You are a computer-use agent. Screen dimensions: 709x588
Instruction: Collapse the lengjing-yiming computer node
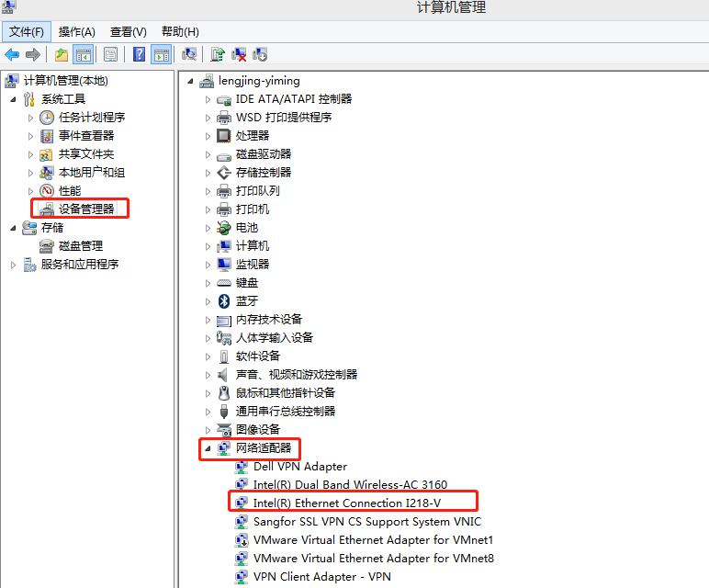click(x=190, y=81)
